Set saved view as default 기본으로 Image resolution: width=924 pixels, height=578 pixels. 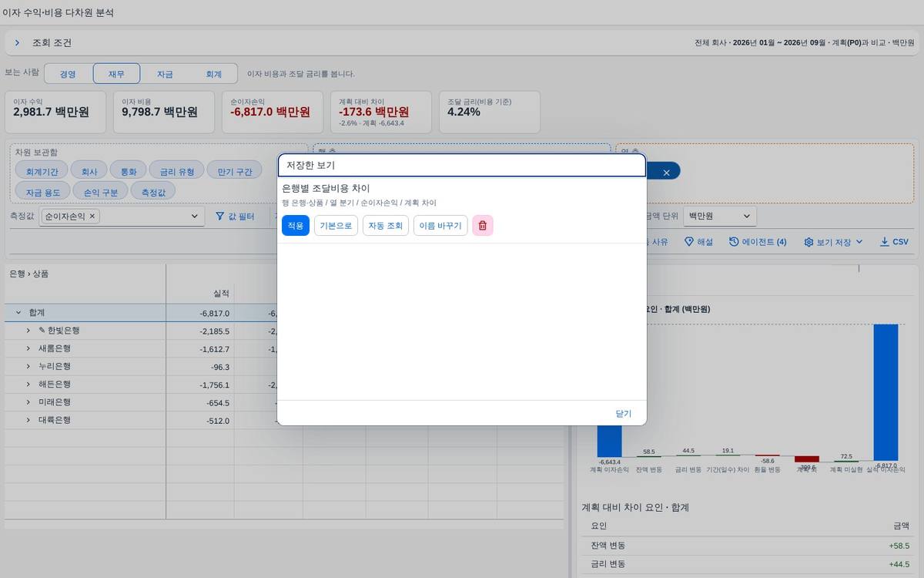[336, 226]
